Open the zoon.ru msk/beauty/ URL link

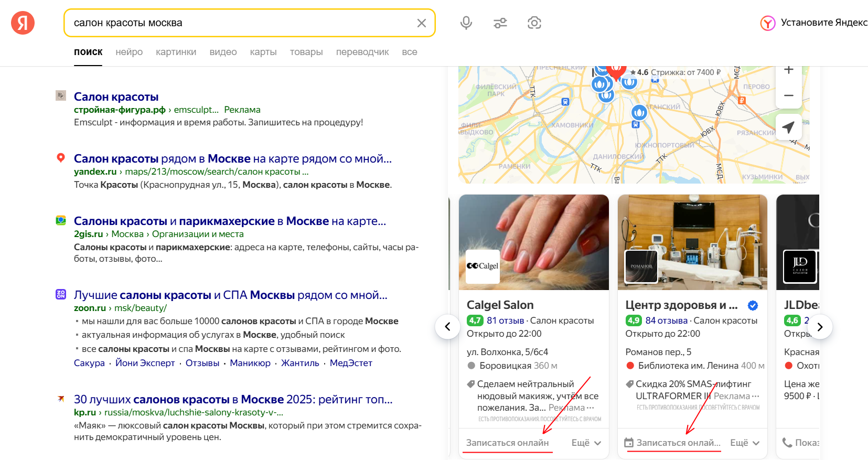tap(120, 308)
